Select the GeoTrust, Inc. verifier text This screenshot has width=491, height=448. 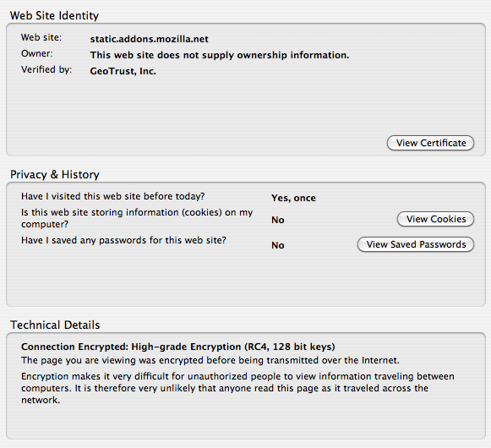click(123, 72)
